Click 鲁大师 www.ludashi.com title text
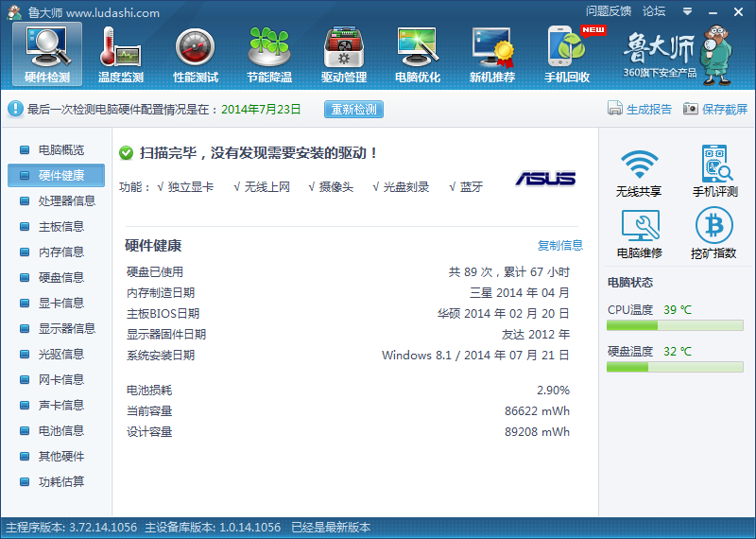The image size is (756, 539). pyautogui.click(x=94, y=12)
